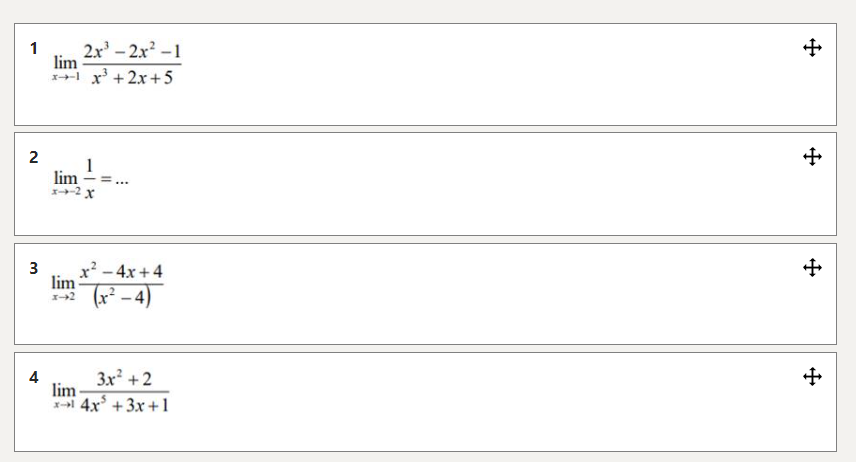Click the x→2 subscript in question 3
The image size is (856, 462).
click(x=65, y=298)
